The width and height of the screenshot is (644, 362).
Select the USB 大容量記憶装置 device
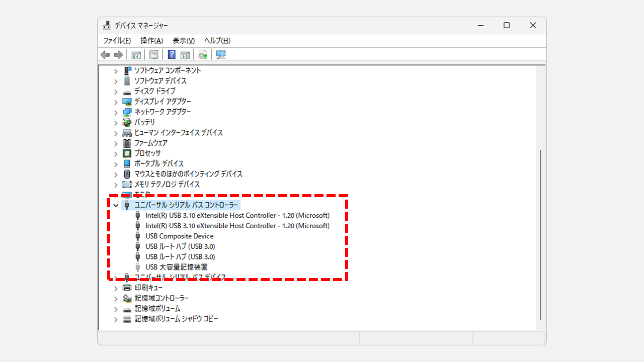click(x=176, y=267)
